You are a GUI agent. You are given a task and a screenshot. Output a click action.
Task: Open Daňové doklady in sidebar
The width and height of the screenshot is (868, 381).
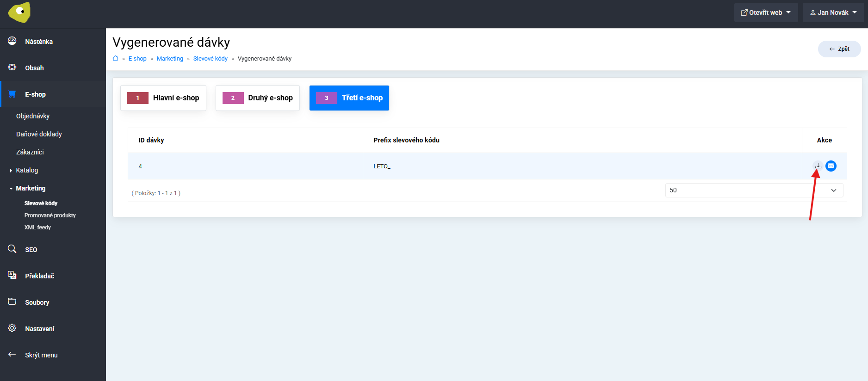click(x=39, y=134)
